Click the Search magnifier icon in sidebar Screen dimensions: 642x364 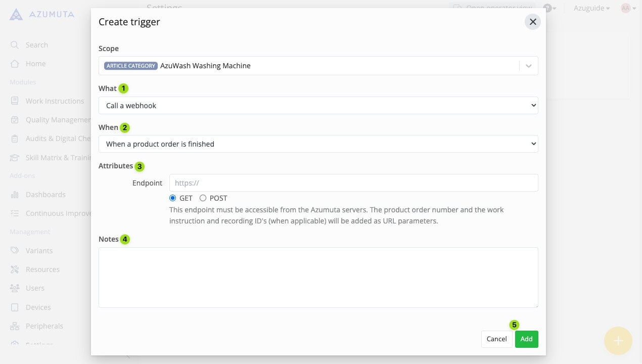click(15, 45)
